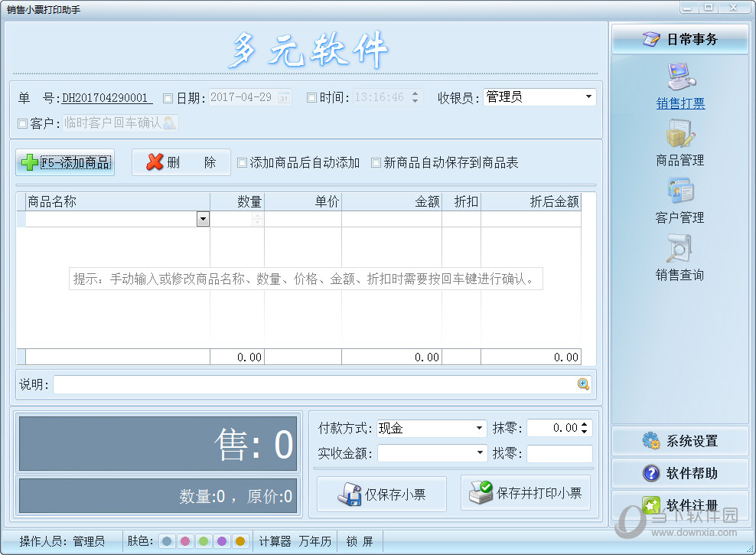Select the 日常事务 panel tab
The image size is (756, 555).
679,38
